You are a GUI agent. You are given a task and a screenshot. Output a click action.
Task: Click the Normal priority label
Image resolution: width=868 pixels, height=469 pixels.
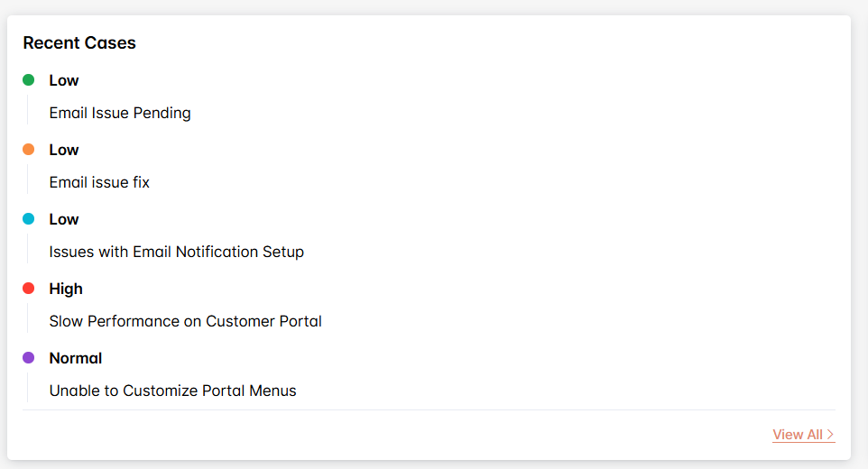[76, 358]
